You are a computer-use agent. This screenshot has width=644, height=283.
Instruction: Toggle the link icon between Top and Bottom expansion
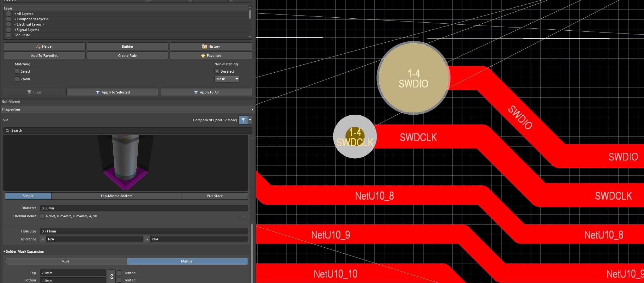(111, 276)
